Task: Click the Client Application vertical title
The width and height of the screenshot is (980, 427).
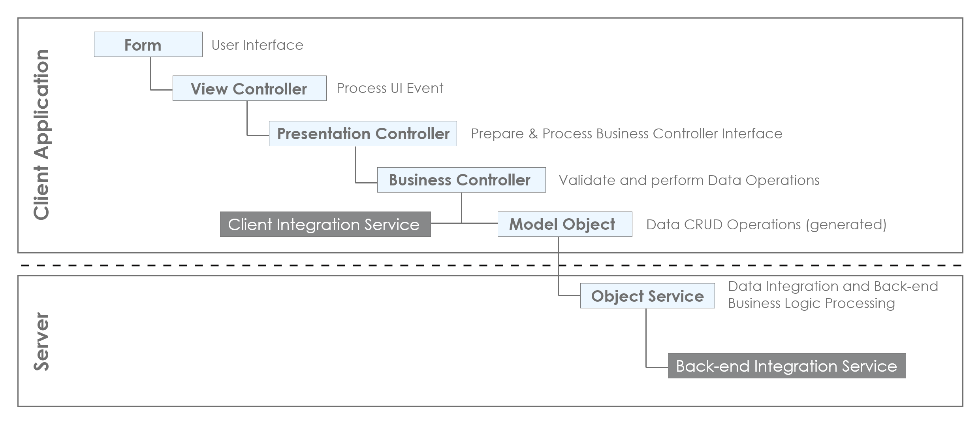Action: tap(41, 134)
